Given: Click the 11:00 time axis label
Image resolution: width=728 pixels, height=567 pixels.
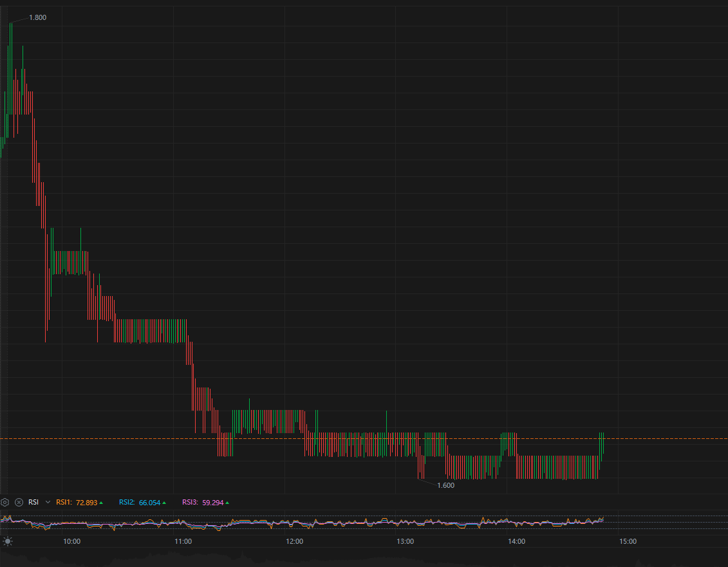Looking at the screenshot, I should [x=183, y=541].
